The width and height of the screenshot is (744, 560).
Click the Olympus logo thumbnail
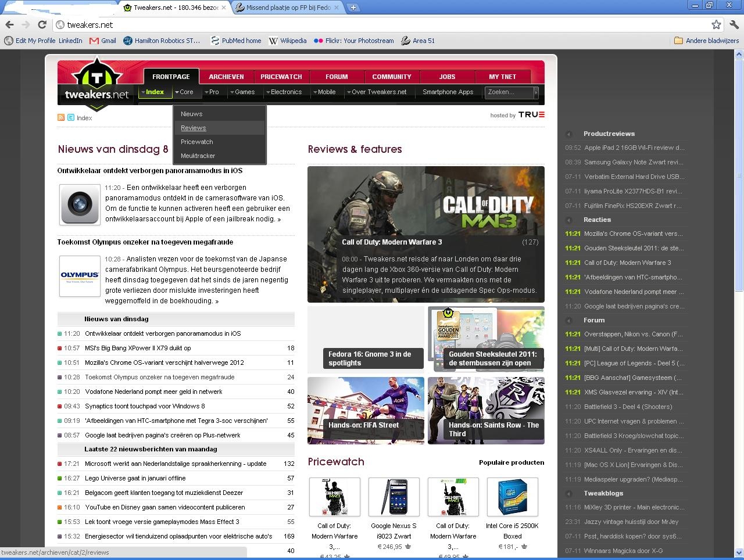coord(80,276)
